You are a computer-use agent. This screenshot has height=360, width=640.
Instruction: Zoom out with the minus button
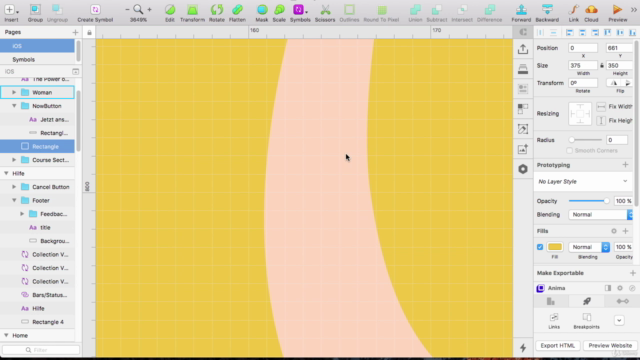127,9
